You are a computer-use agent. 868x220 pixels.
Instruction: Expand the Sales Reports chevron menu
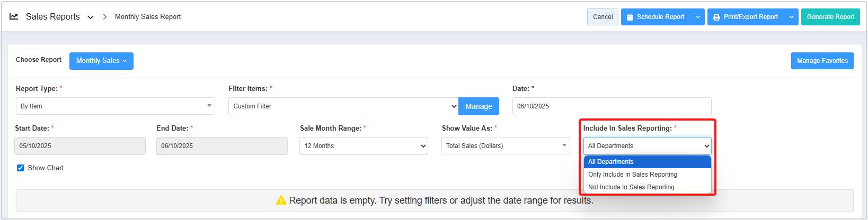(x=91, y=17)
